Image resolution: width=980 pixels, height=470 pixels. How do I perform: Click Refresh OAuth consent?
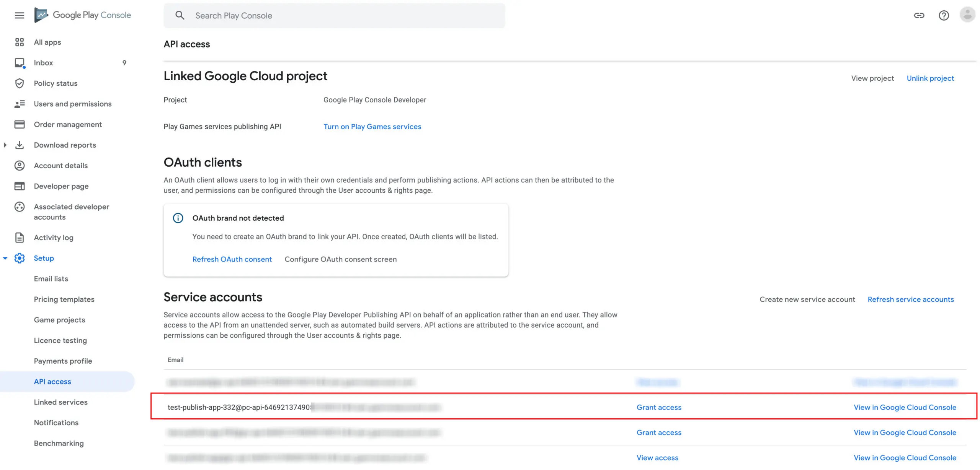[x=232, y=259]
